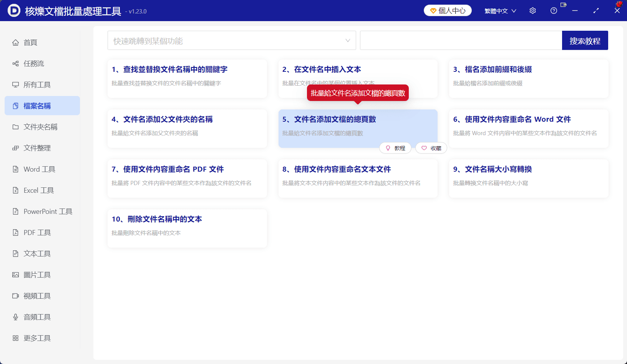
Task: Click the PDF document icon in sidebar
Action: point(15,233)
